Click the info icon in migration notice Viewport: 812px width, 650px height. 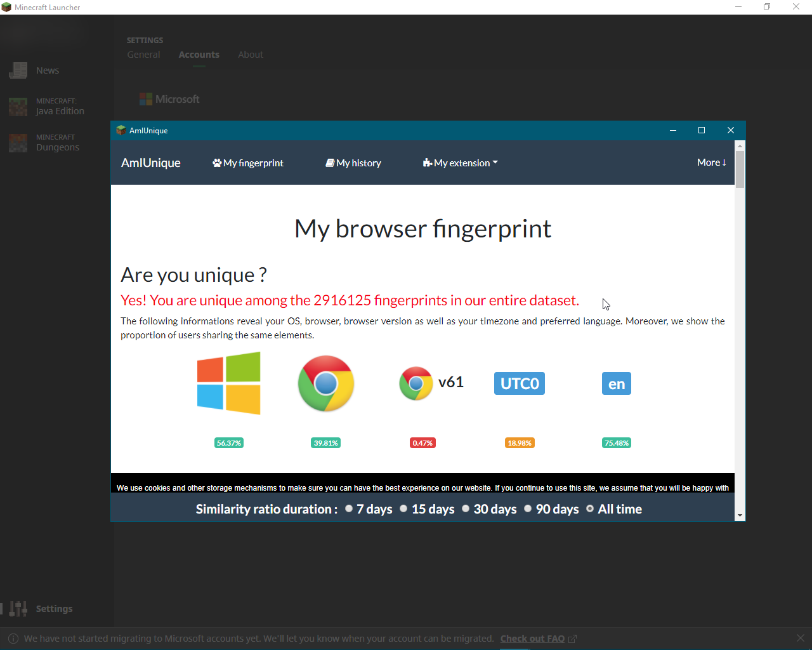[13, 639]
